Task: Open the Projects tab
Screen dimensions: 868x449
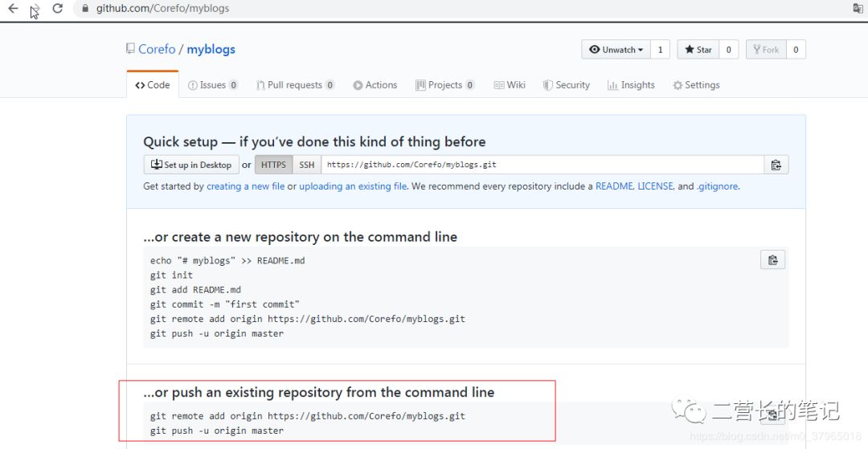Action: pyautogui.click(x=445, y=84)
